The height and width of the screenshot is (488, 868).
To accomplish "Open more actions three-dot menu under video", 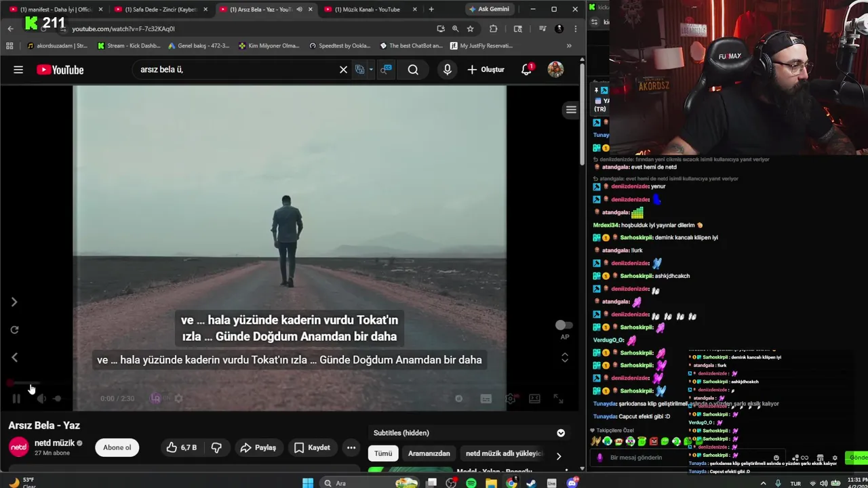I will click(x=351, y=447).
